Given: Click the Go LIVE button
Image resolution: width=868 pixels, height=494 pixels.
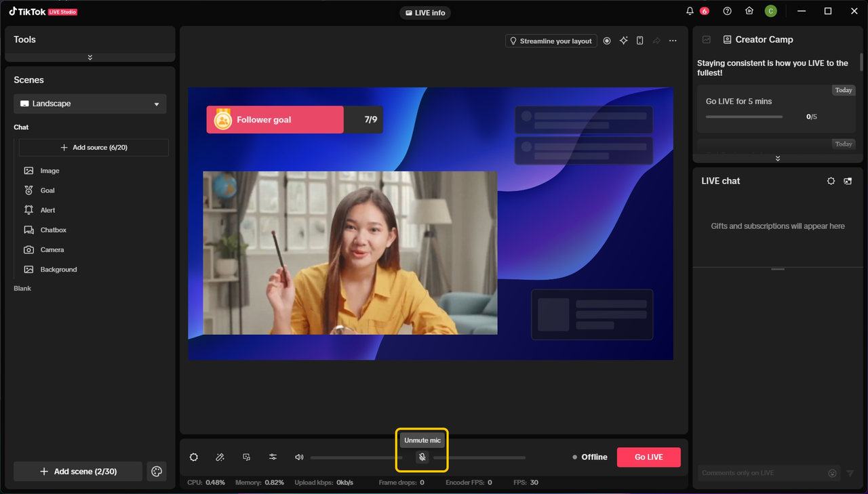Looking at the screenshot, I should tap(648, 457).
